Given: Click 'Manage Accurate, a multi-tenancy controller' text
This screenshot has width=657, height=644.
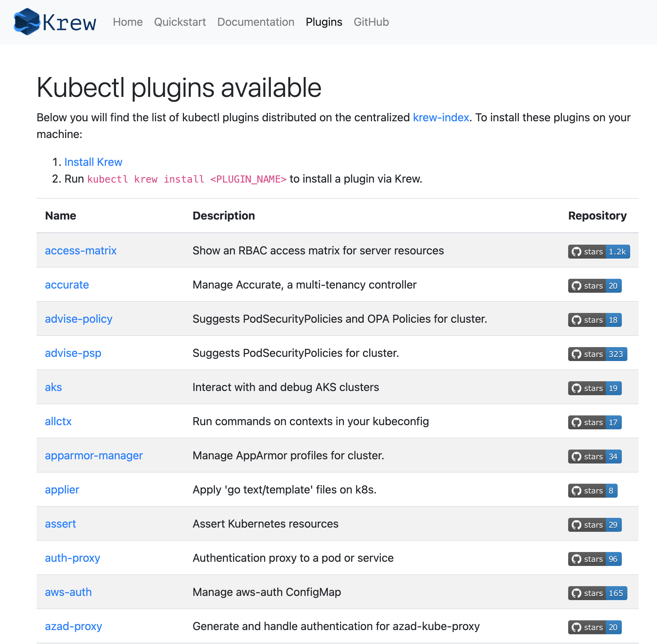Looking at the screenshot, I should [x=304, y=285].
